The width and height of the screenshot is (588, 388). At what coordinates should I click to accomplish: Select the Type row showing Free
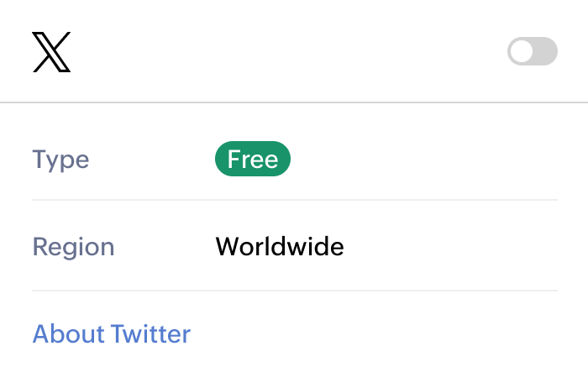pos(295,159)
